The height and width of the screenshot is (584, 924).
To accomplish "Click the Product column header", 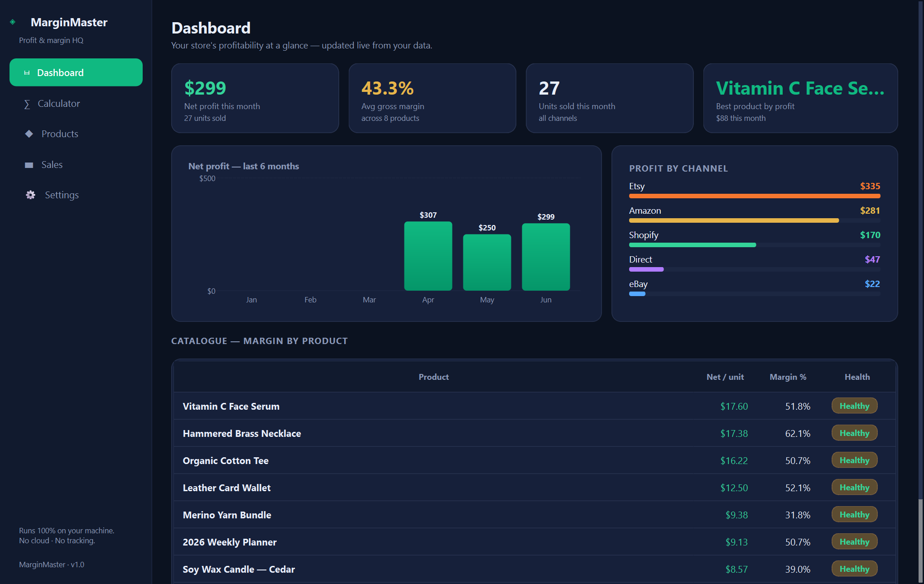I will [x=433, y=377].
